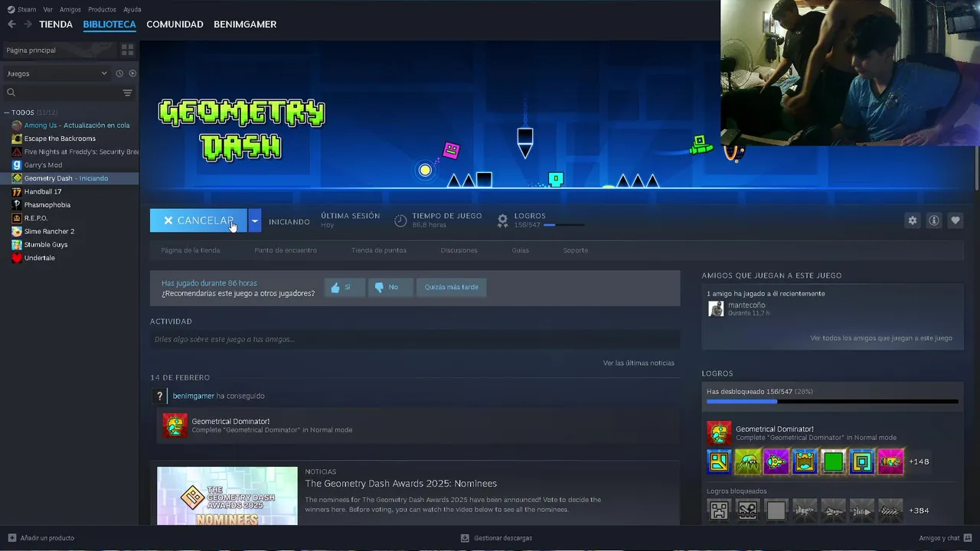The image size is (980, 551).
Task: Open advanced filter options icon
Action: [127, 93]
